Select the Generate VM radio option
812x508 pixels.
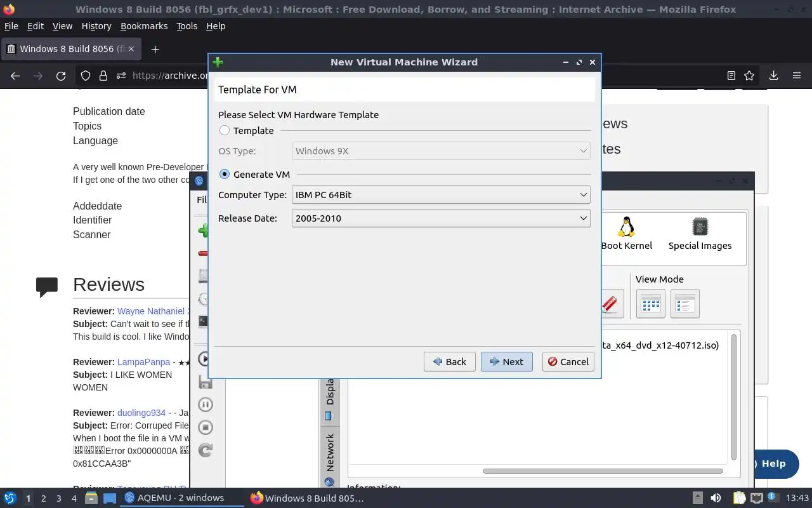(x=225, y=174)
